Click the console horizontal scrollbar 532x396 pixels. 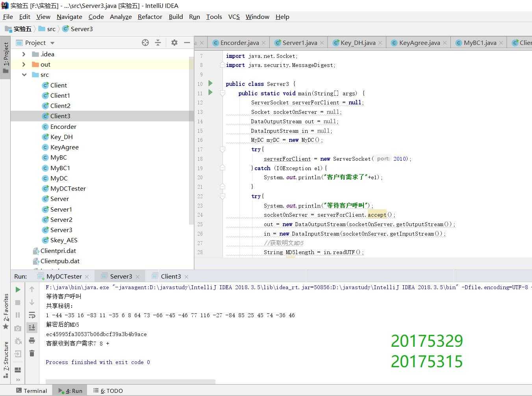131,381
